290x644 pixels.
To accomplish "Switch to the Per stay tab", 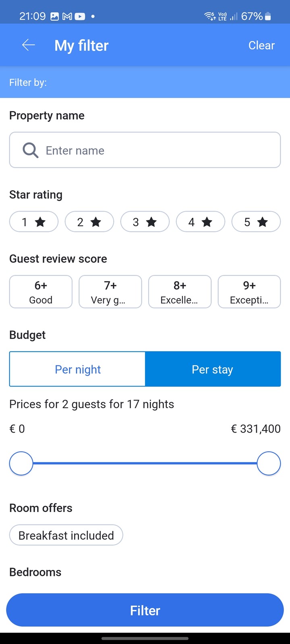I will pos(212,369).
